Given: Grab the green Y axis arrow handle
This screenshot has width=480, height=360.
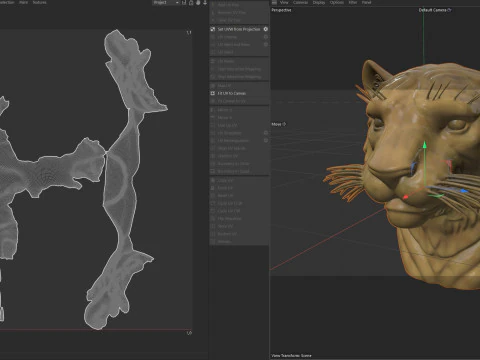Looking at the screenshot, I should (x=425, y=144).
